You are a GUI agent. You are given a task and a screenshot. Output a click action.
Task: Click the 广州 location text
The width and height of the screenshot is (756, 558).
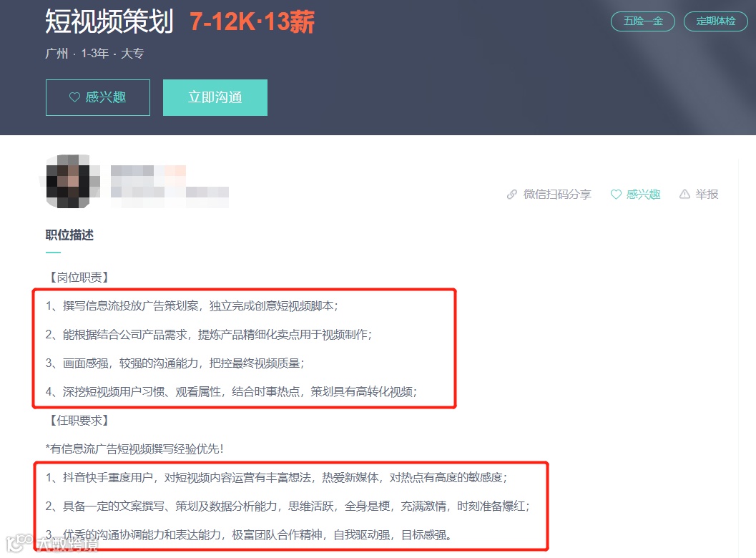[x=57, y=53]
